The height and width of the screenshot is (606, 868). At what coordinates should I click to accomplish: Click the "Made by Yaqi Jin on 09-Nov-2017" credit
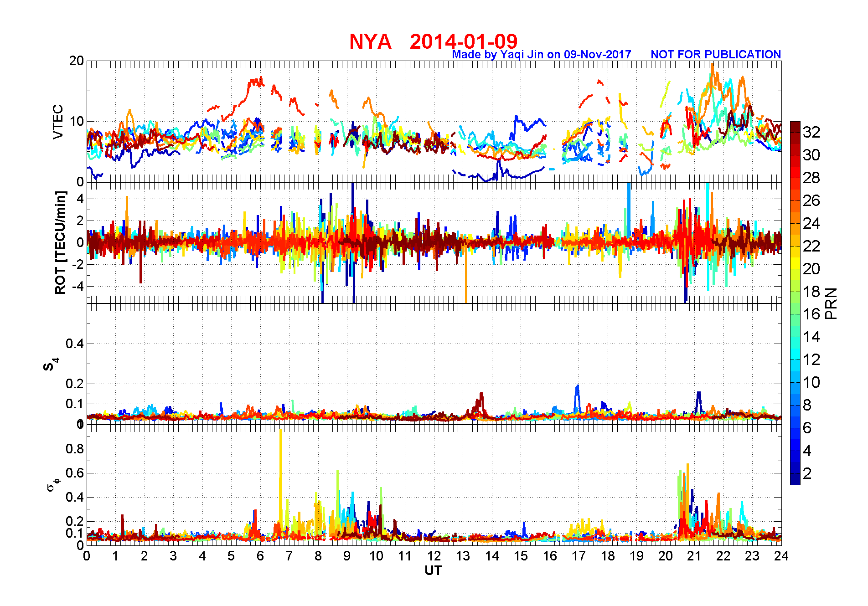point(542,54)
